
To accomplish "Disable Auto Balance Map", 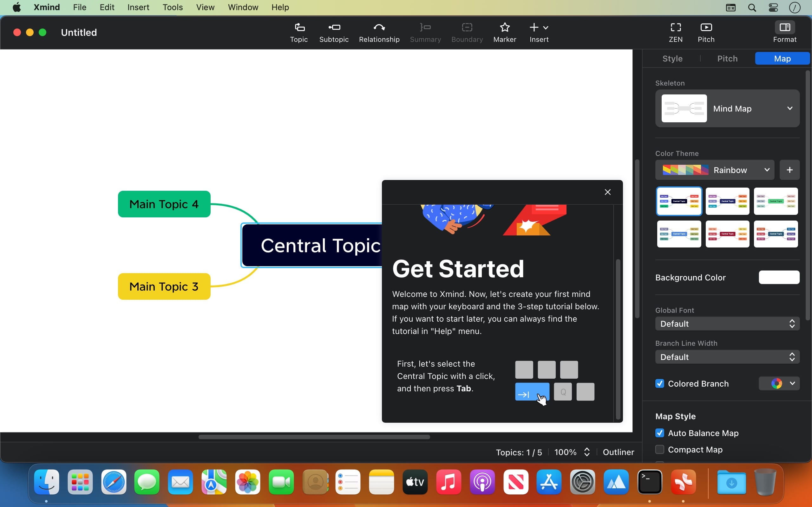I will pyautogui.click(x=660, y=433).
